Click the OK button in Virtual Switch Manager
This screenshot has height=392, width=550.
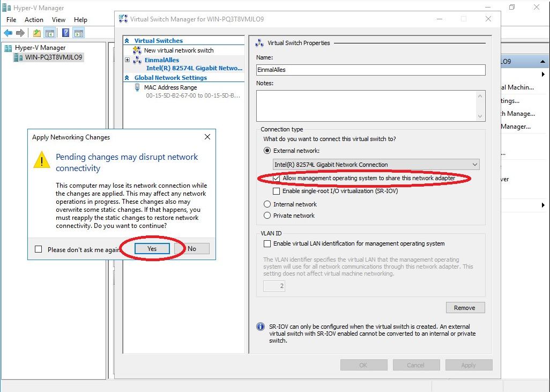364,365
